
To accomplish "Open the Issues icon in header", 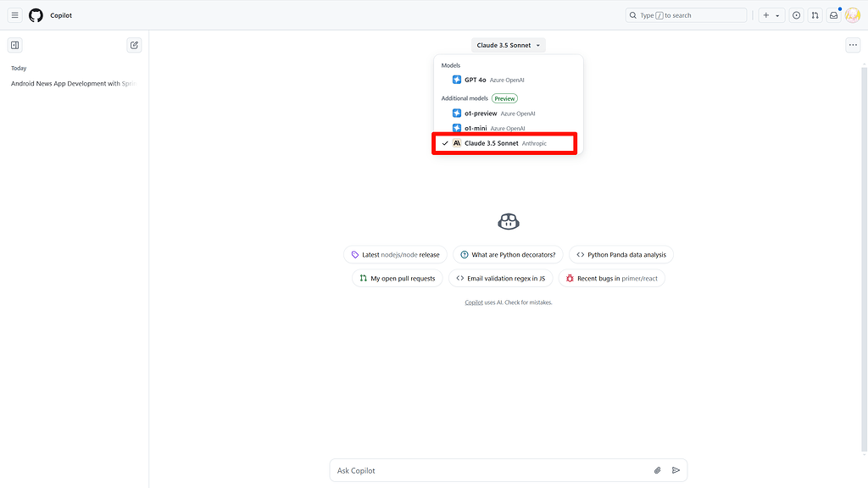I will coord(796,15).
